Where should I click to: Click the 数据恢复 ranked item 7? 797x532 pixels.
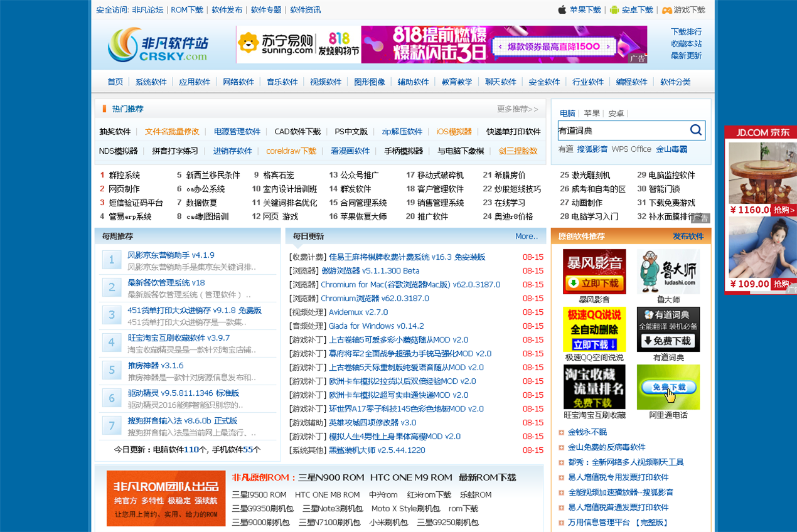tap(201, 203)
